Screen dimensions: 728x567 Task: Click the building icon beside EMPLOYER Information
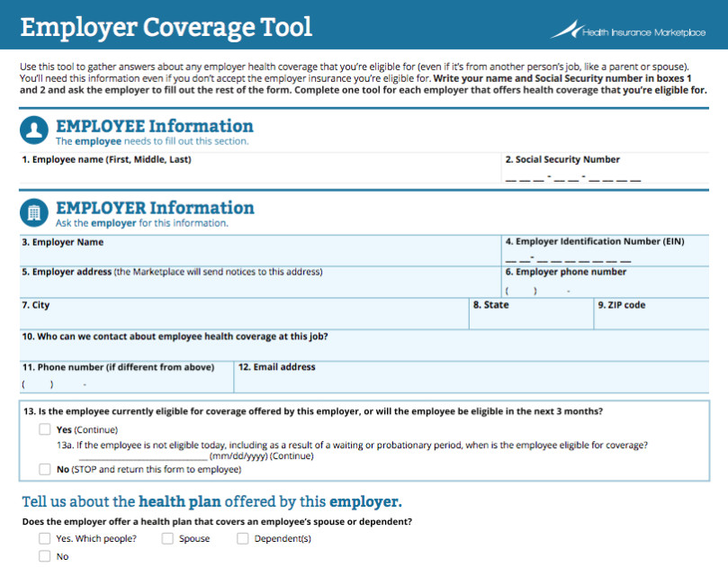(33, 211)
